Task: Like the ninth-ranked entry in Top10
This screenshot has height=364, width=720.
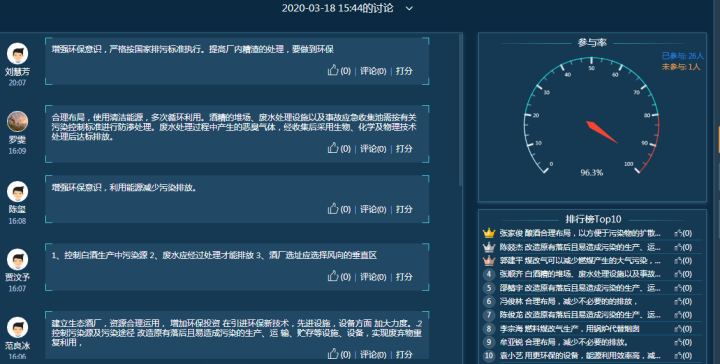Action: (678, 342)
